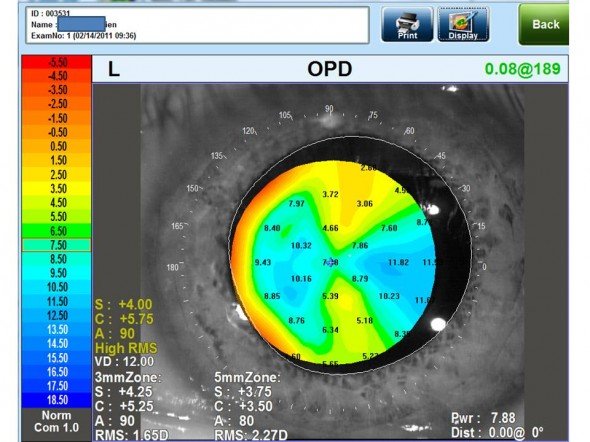Click the map center crosshair marker
The width and height of the screenshot is (590, 442).
pos(330,262)
